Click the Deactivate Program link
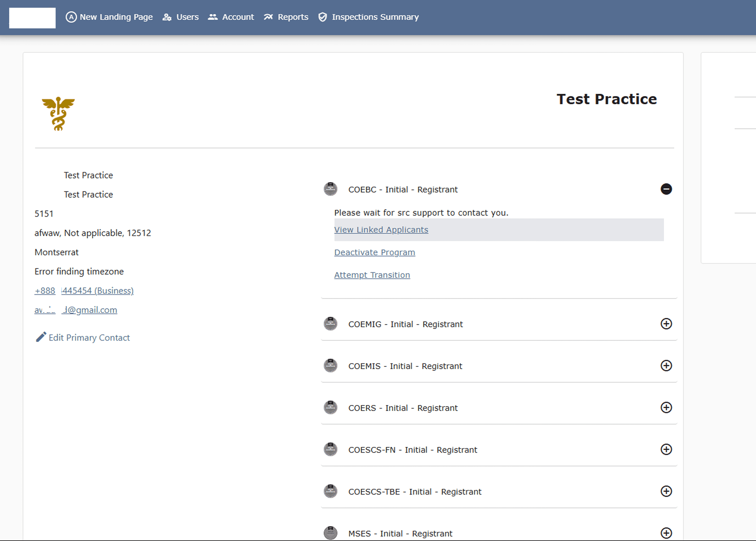This screenshot has width=756, height=541. pyautogui.click(x=375, y=252)
